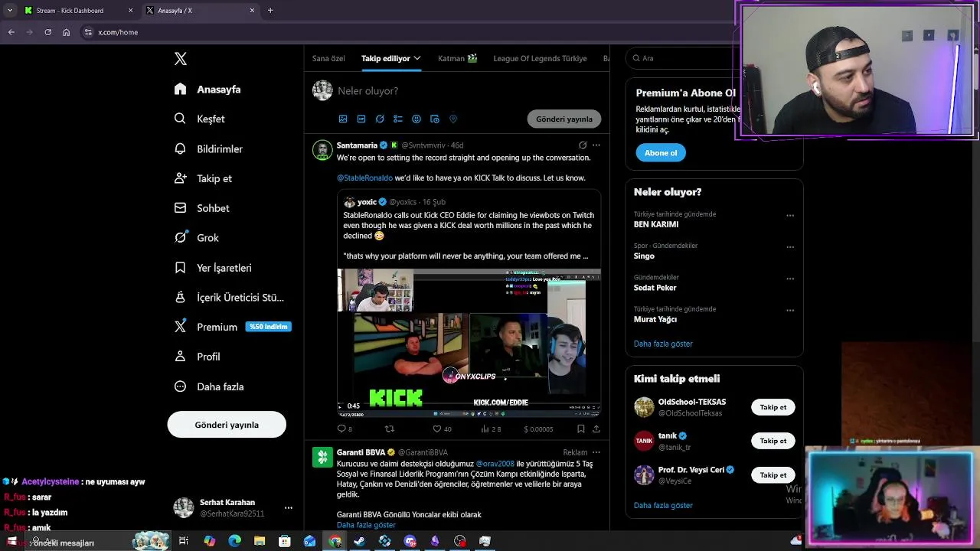980x551 pixels.
Task: Open Yer İşaretleri bookmarks
Action: 213,268
